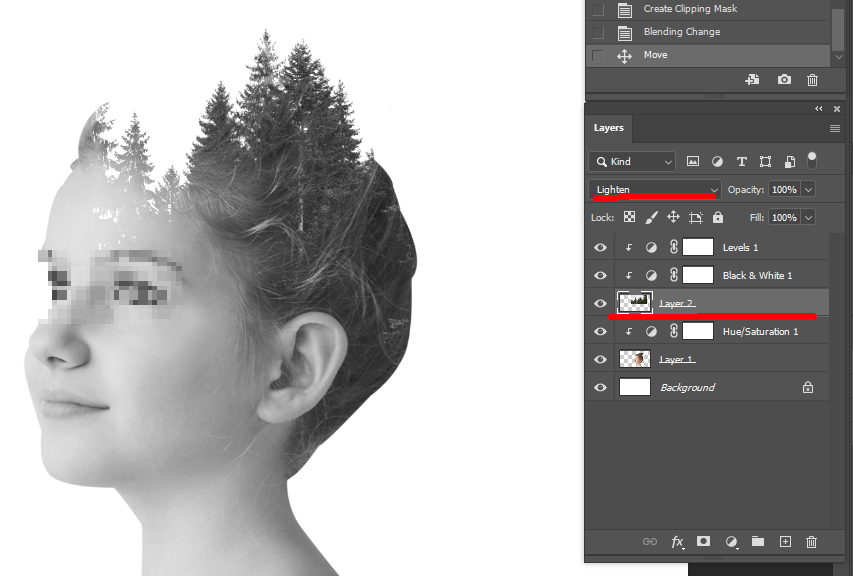
Task: Lock artboard nesting icon
Action: tap(695, 218)
